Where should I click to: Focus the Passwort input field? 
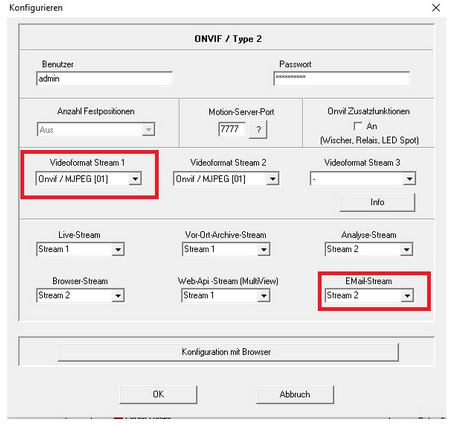pos(341,79)
